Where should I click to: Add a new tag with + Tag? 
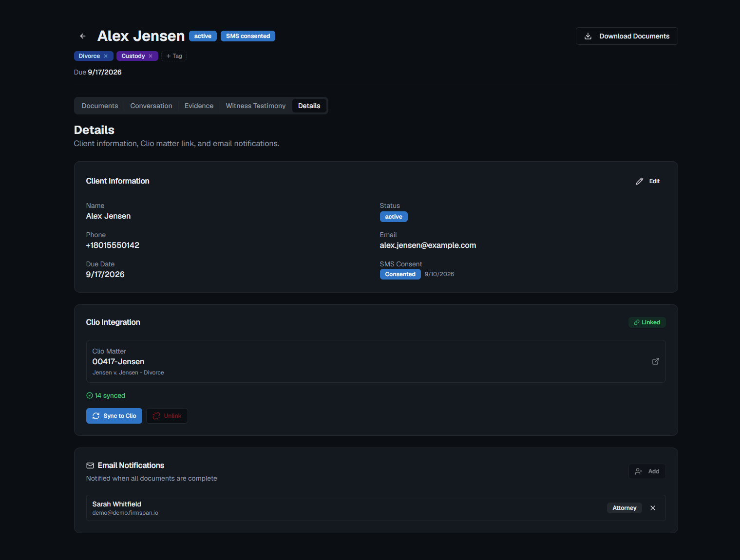coord(174,56)
